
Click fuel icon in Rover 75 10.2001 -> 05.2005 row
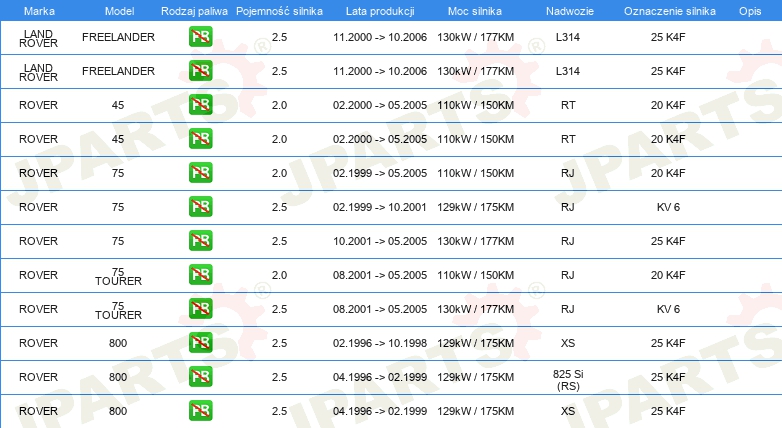coord(200,240)
